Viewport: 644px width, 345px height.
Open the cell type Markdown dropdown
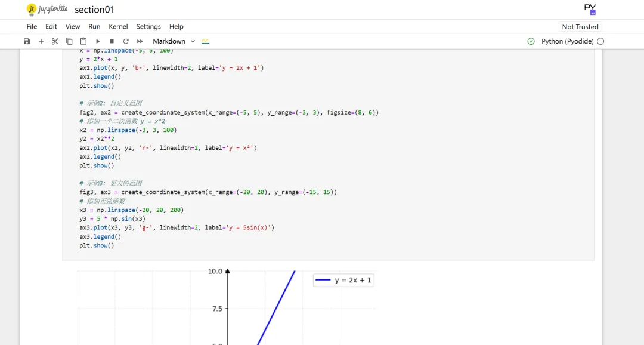[174, 41]
